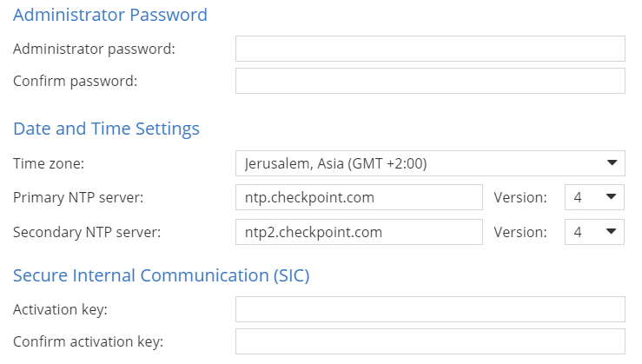The height and width of the screenshot is (364, 642).
Task: Click the 'Confirm password:' label text
Action: pyautogui.click(x=76, y=81)
